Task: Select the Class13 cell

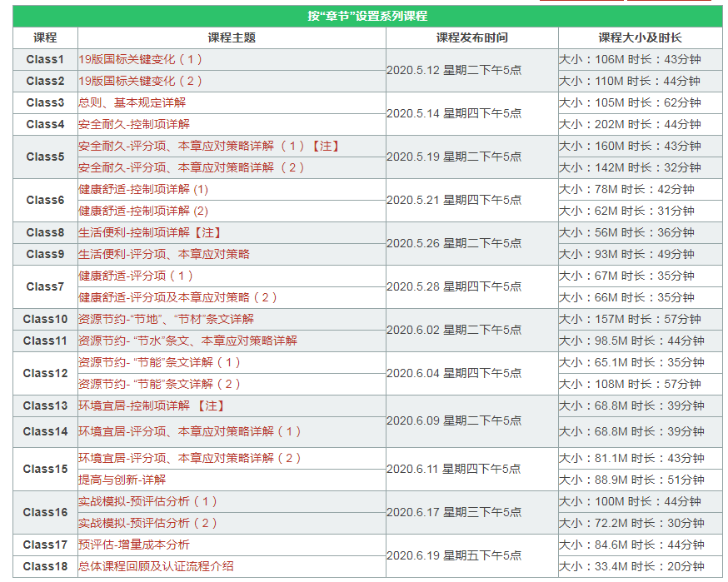Action: pyautogui.click(x=45, y=406)
